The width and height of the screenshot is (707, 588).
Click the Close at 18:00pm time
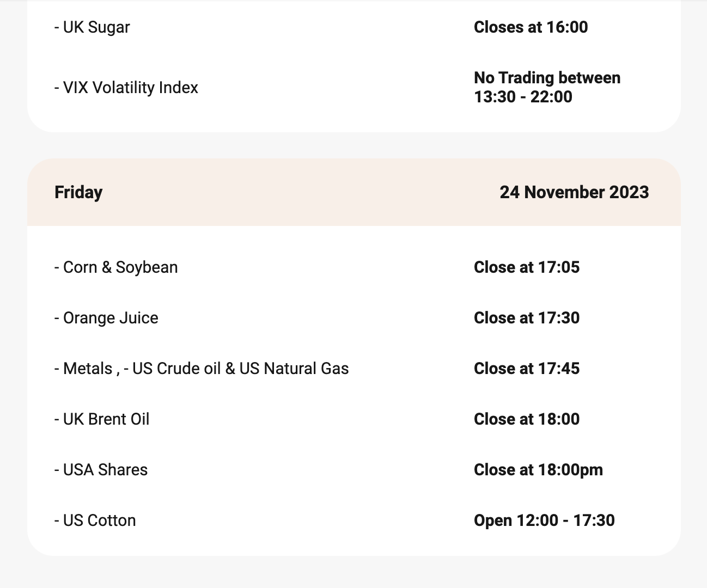point(538,470)
